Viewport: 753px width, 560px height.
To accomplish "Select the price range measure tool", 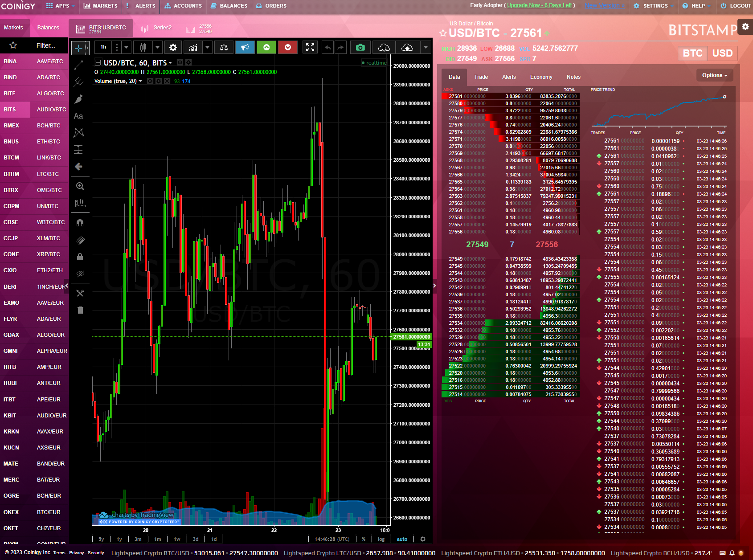I will coord(78,150).
